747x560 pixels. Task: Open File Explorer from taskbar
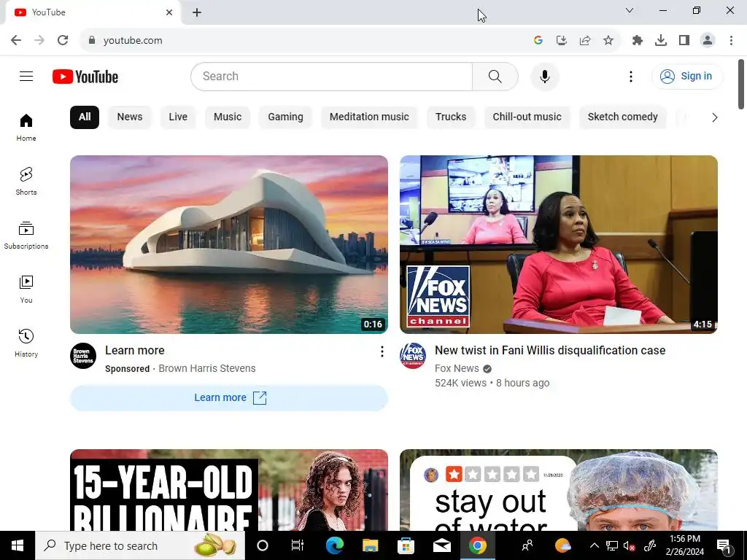370,545
